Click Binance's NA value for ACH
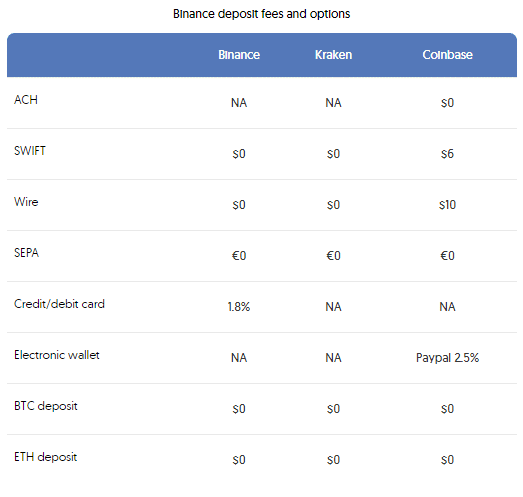523x497 pixels. pyautogui.click(x=239, y=103)
